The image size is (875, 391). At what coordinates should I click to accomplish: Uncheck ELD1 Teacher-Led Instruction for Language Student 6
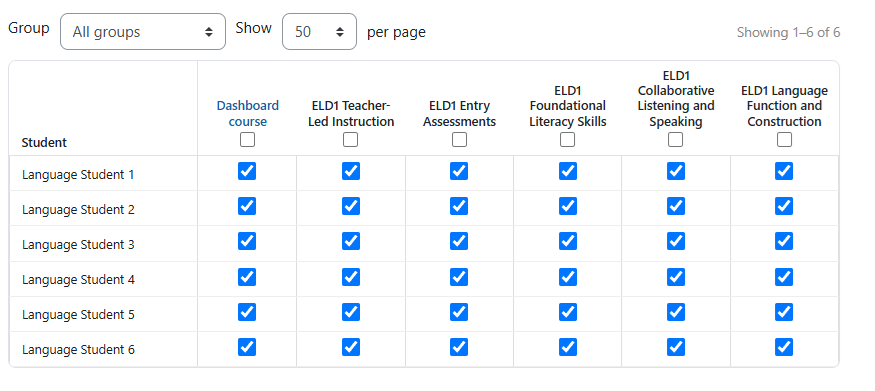[351, 347]
